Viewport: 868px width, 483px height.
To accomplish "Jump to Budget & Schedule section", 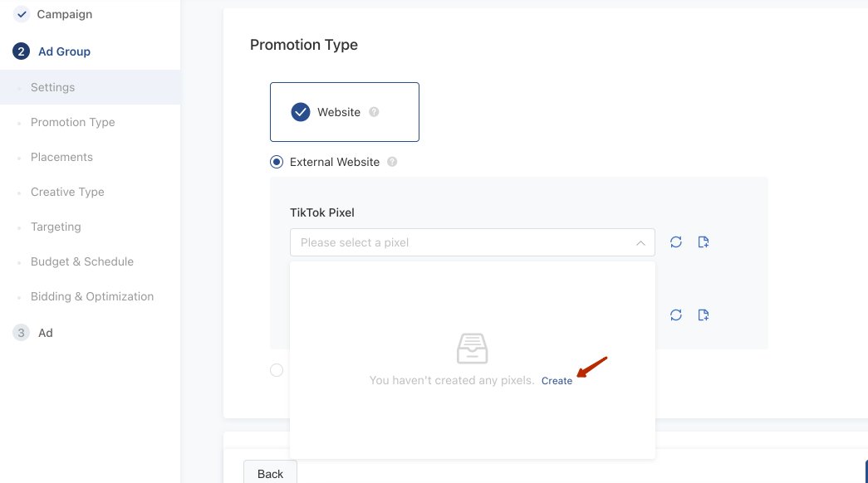I will pos(82,261).
